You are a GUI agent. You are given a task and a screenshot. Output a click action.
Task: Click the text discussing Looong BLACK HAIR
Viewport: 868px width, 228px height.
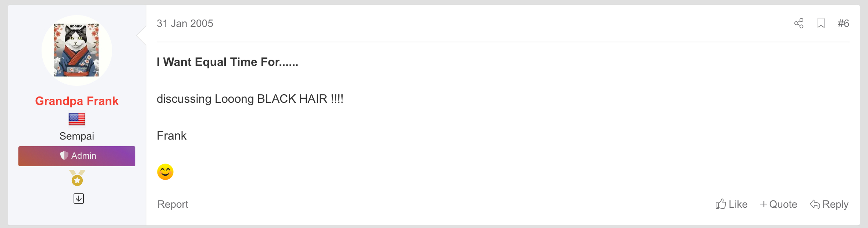click(250, 99)
